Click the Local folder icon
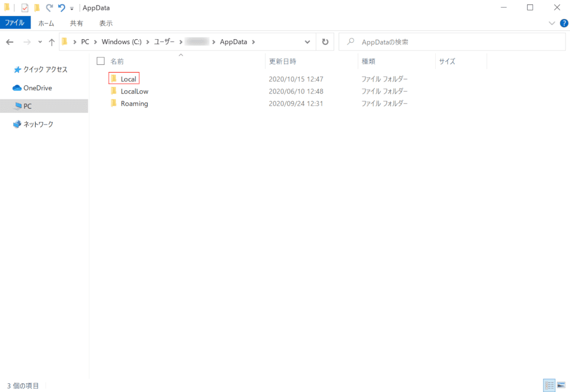Viewport: 570px width, 392px height. (x=114, y=78)
